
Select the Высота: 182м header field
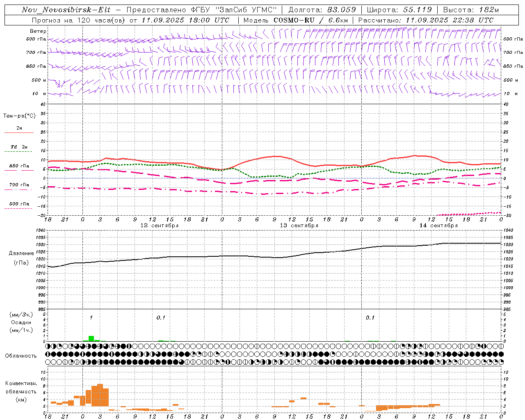(471, 10)
